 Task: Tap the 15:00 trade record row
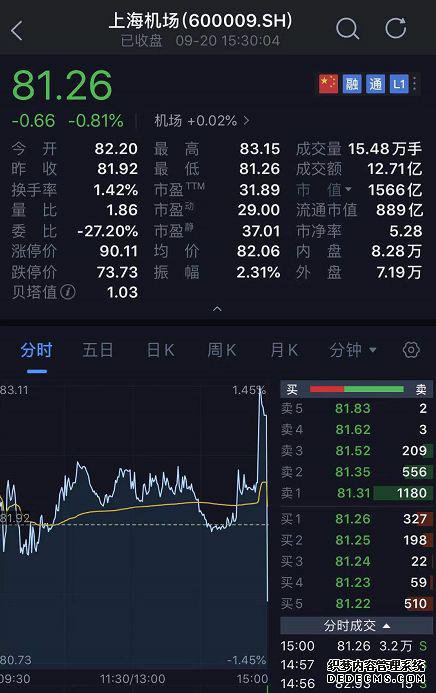[x=356, y=646]
